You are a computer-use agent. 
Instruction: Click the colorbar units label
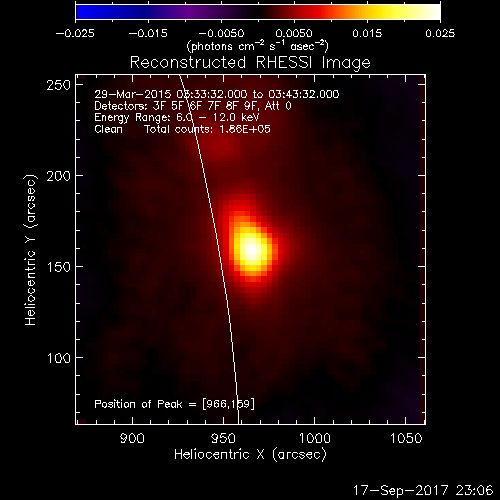[x=258, y=46]
